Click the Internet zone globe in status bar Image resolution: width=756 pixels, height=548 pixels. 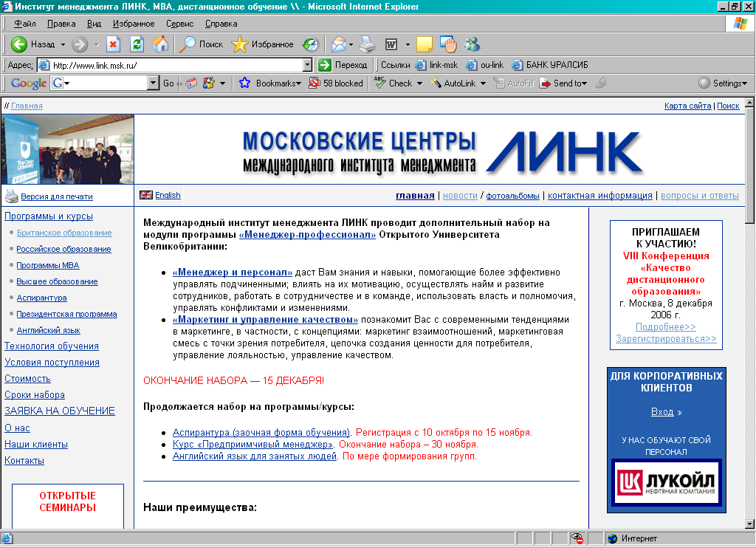click(x=612, y=538)
